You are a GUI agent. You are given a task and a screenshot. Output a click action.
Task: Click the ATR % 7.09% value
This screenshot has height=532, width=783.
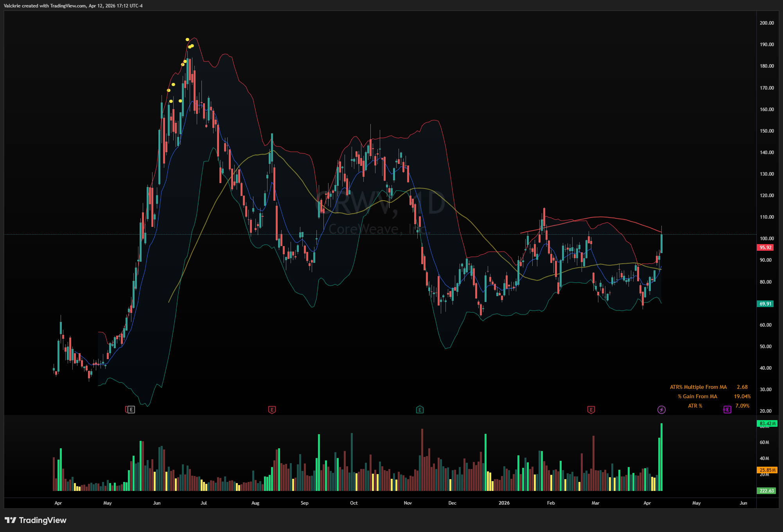coord(742,406)
